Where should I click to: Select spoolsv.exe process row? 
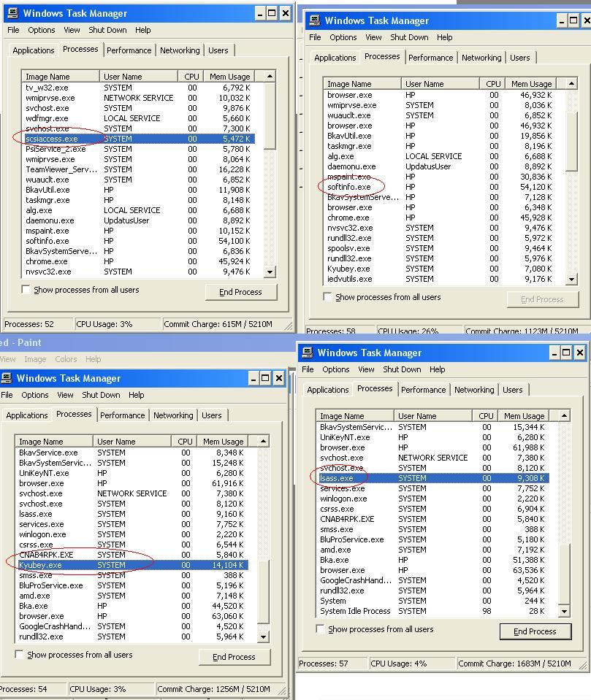point(440,248)
